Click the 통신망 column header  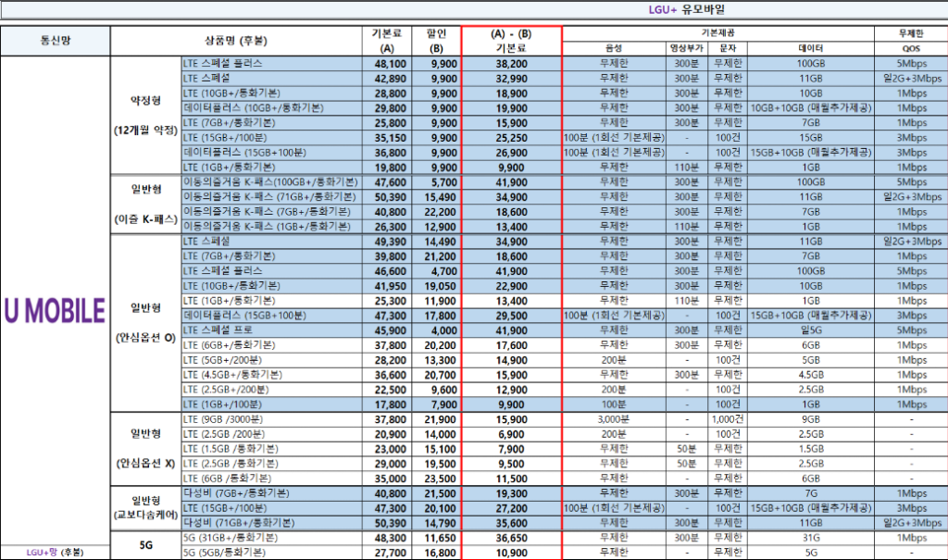click(x=55, y=41)
